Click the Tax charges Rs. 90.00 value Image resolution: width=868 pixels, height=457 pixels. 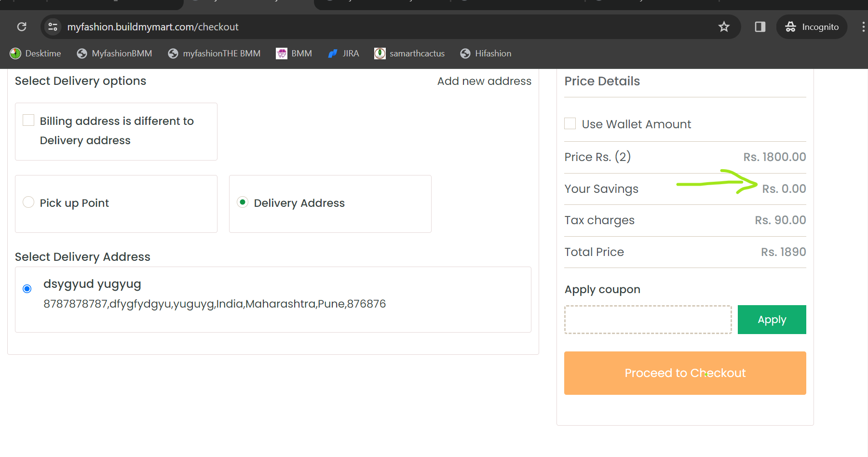tap(780, 220)
